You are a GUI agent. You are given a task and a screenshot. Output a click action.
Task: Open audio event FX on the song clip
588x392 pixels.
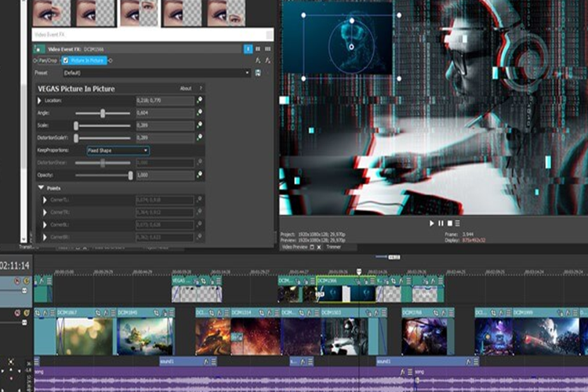pos(403,372)
